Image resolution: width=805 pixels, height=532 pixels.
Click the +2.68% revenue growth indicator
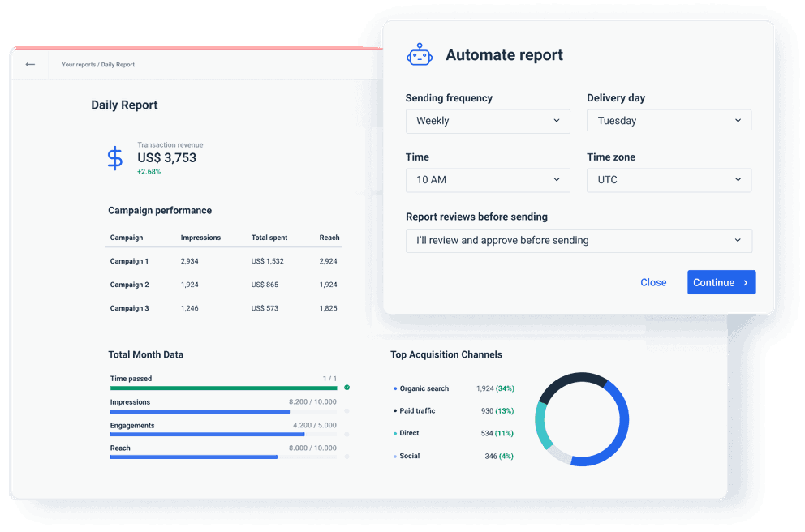pos(149,172)
